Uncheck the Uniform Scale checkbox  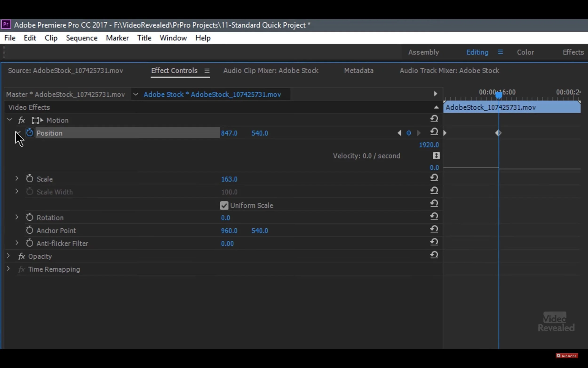pos(224,205)
